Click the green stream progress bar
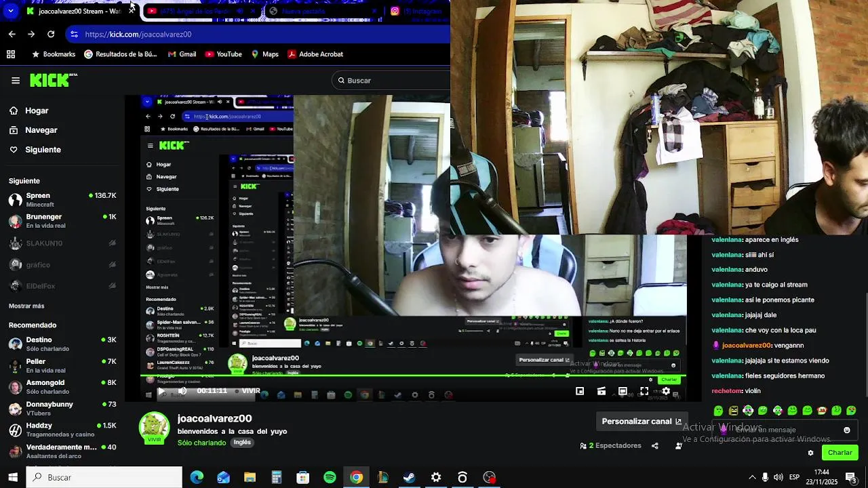868x488 pixels. click(x=414, y=375)
